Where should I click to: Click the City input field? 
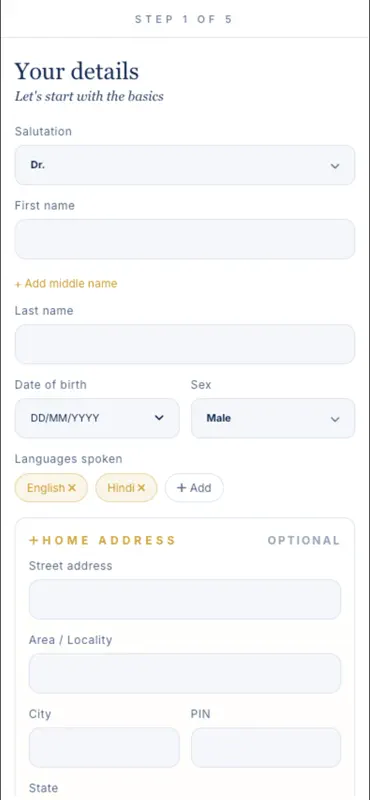(104, 747)
